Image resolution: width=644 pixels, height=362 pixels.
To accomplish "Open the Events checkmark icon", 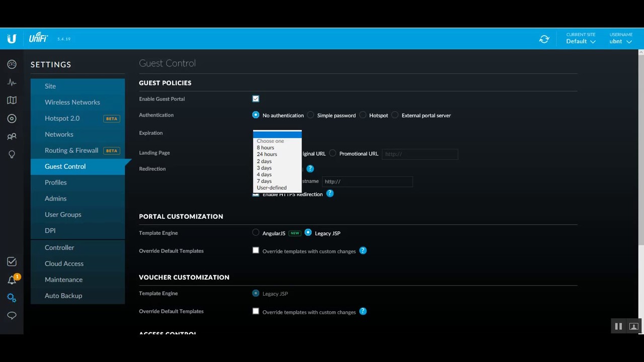I will (x=12, y=261).
